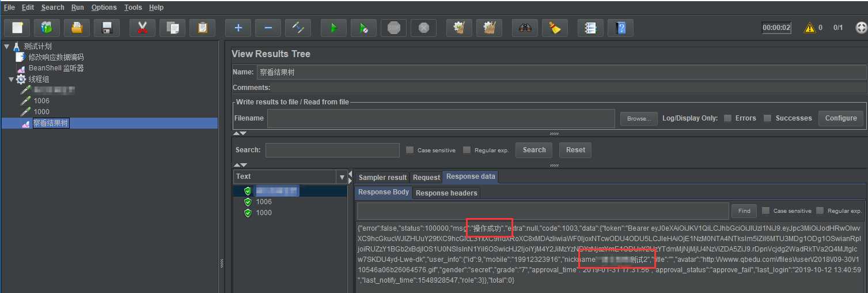Click the minus Collapse All icon
This screenshot has height=293, width=868.
[268, 28]
